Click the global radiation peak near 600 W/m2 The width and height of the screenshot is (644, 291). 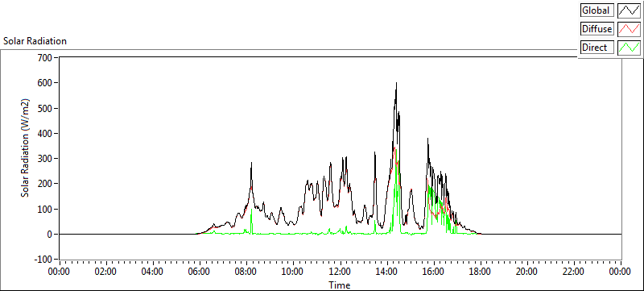pos(396,84)
